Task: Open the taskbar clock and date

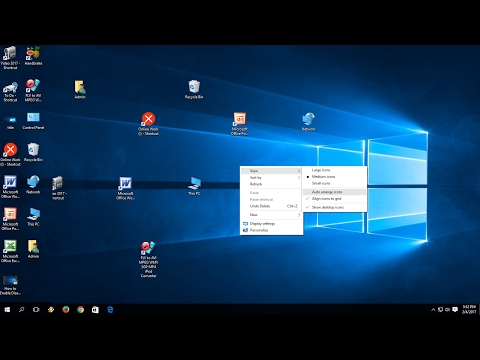Action: tap(469, 309)
